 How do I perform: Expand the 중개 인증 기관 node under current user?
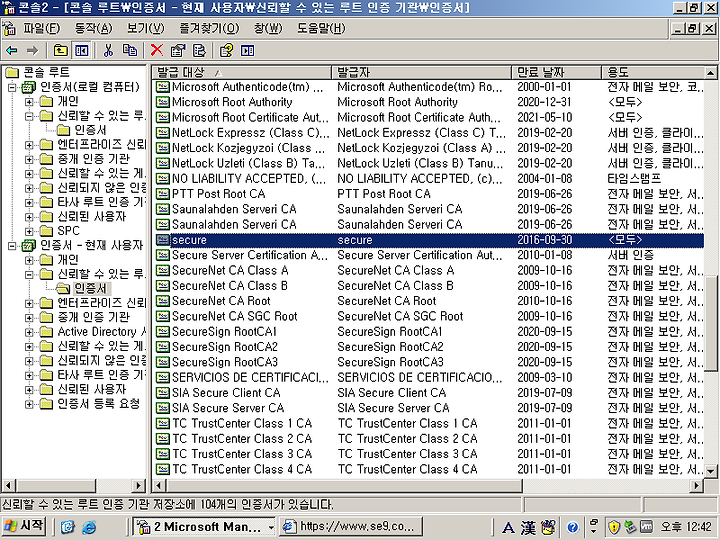29,317
